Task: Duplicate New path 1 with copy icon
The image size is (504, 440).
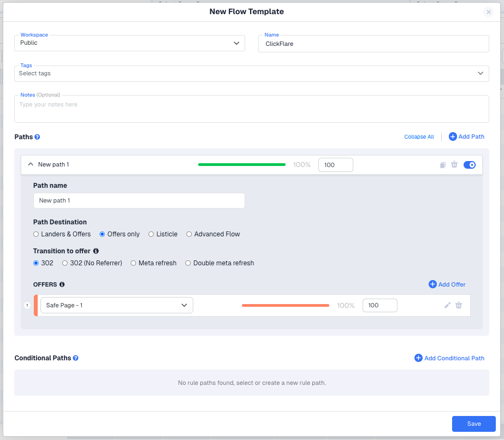Action: (443, 165)
